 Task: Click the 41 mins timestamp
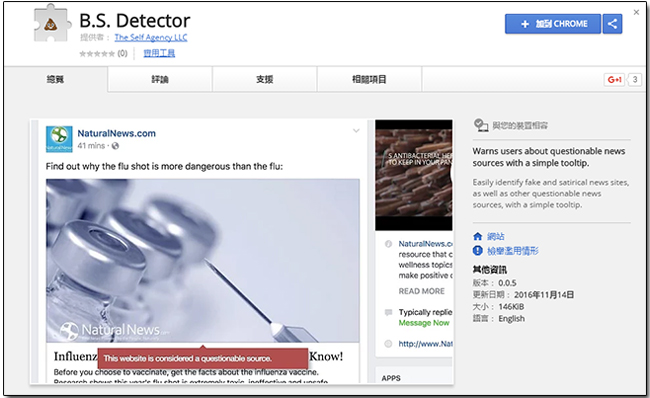coord(91,146)
